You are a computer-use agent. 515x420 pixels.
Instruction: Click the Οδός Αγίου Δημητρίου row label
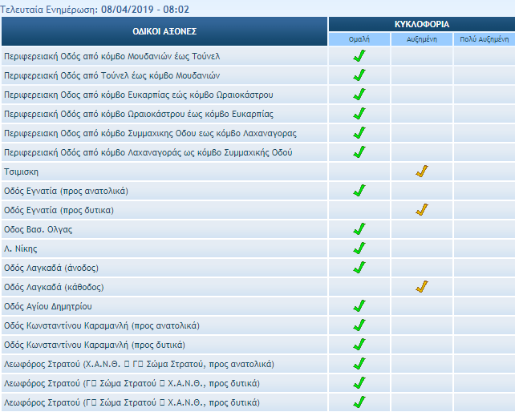48,306
